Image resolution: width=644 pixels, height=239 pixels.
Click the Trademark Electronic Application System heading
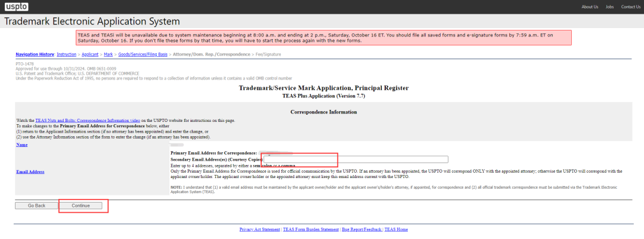click(92, 22)
